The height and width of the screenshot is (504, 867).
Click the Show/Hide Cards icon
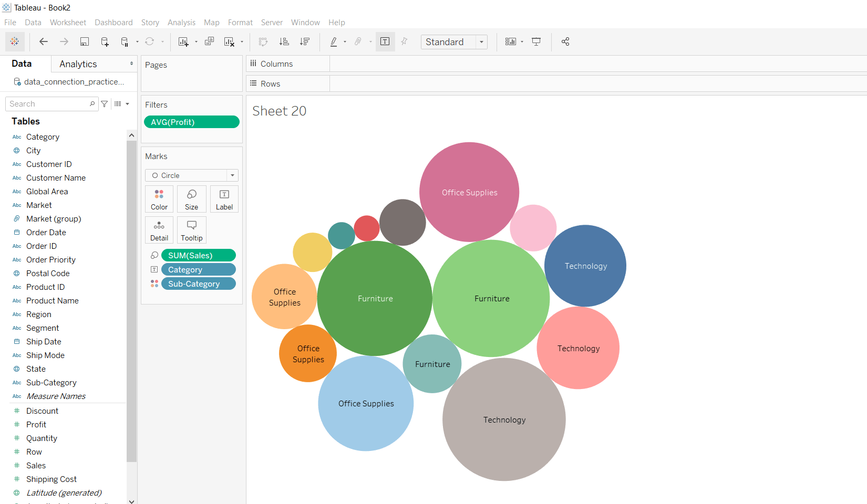tap(510, 41)
